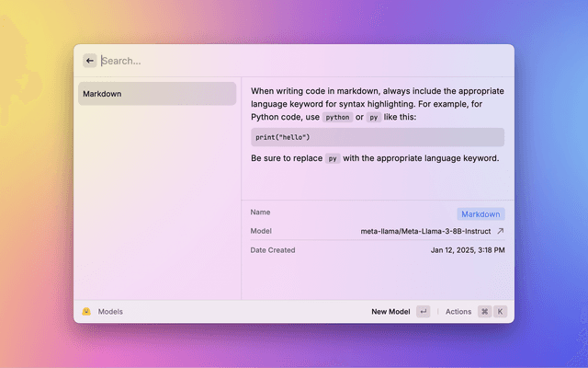588x368 pixels.
Task: Click the Models label in the footer
Action: point(110,312)
